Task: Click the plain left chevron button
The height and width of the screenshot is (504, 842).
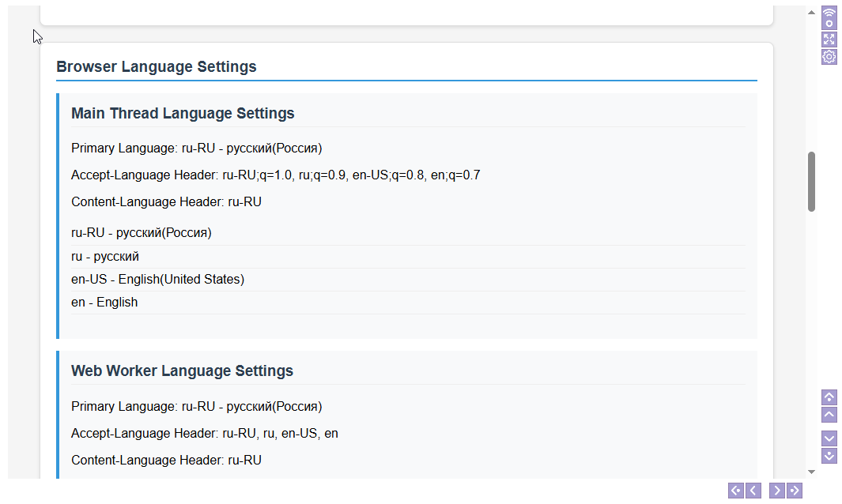Action: click(754, 491)
